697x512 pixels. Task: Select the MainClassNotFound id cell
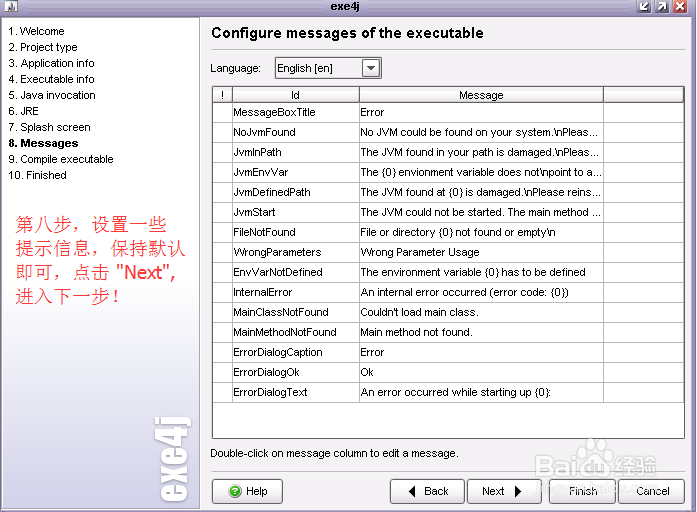click(x=296, y=312)
